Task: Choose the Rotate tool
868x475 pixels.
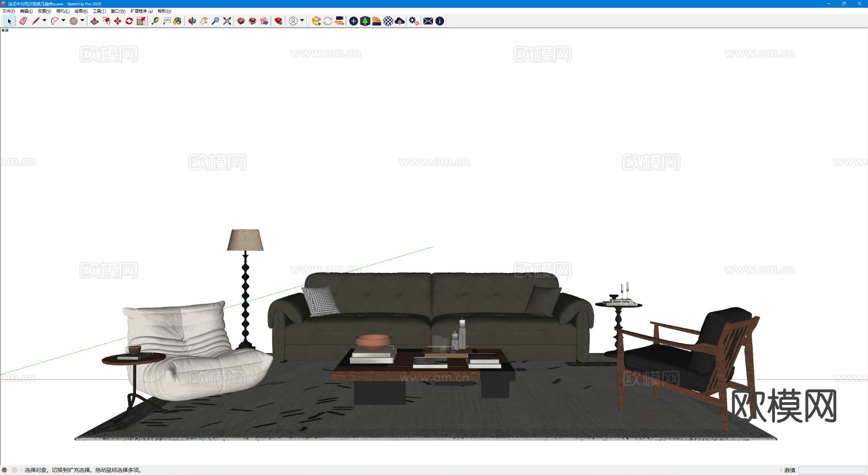Action: [x=129, y=21]
